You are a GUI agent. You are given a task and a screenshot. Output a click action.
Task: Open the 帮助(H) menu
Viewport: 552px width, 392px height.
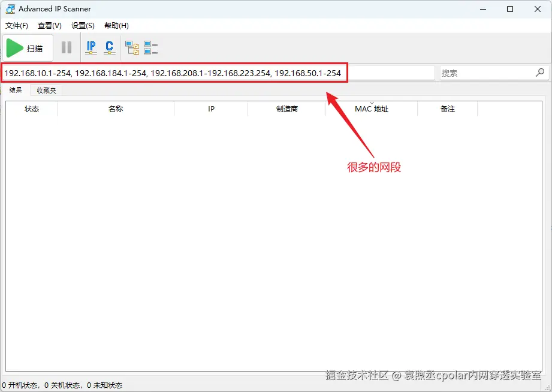[x=116, y=26]
